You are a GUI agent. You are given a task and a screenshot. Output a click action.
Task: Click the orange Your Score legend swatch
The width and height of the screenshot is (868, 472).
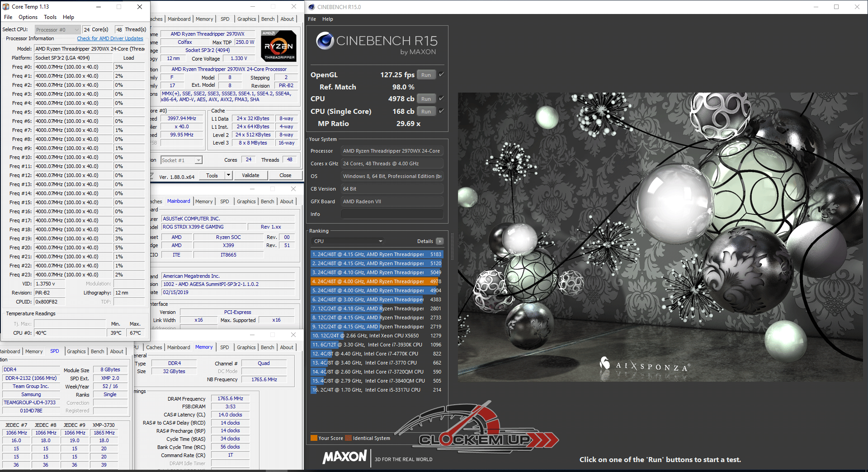click(x=314, y=438)
